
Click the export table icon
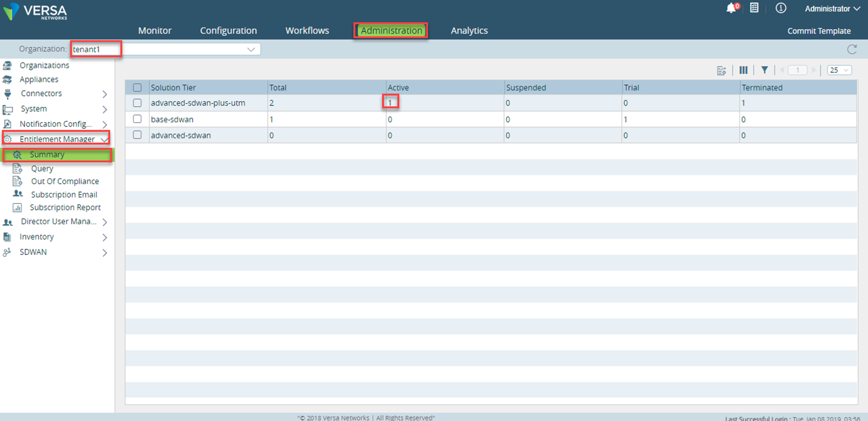722,71
